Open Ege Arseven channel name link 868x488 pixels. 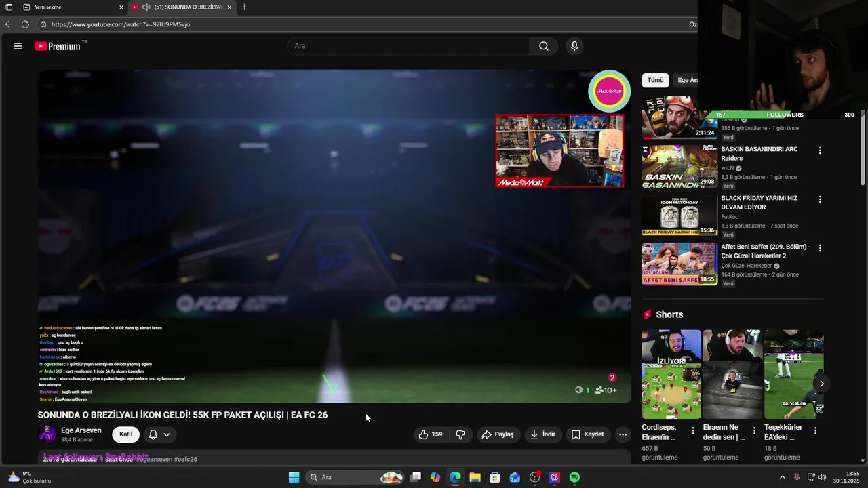81,430
